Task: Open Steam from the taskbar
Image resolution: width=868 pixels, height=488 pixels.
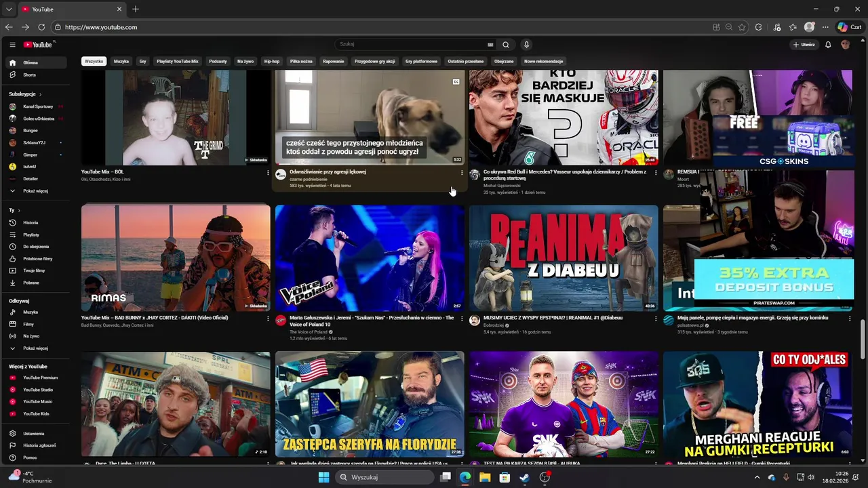Action: [x=524, y=477]
